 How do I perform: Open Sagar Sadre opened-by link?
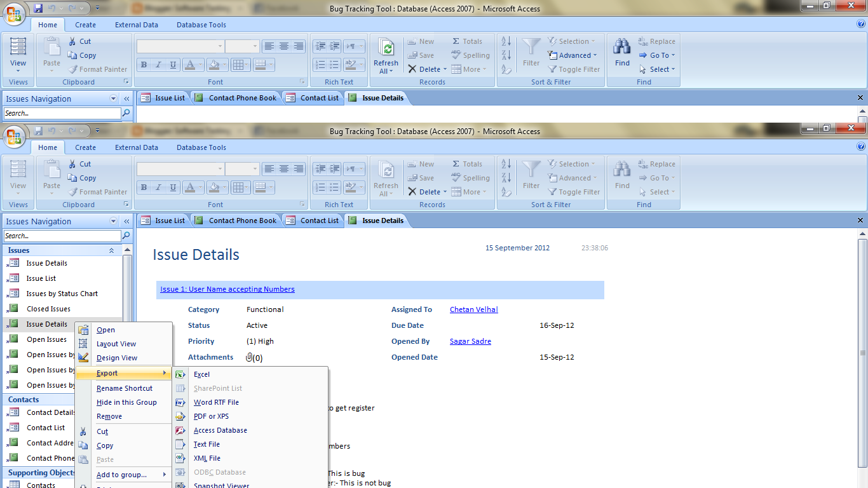470,341
